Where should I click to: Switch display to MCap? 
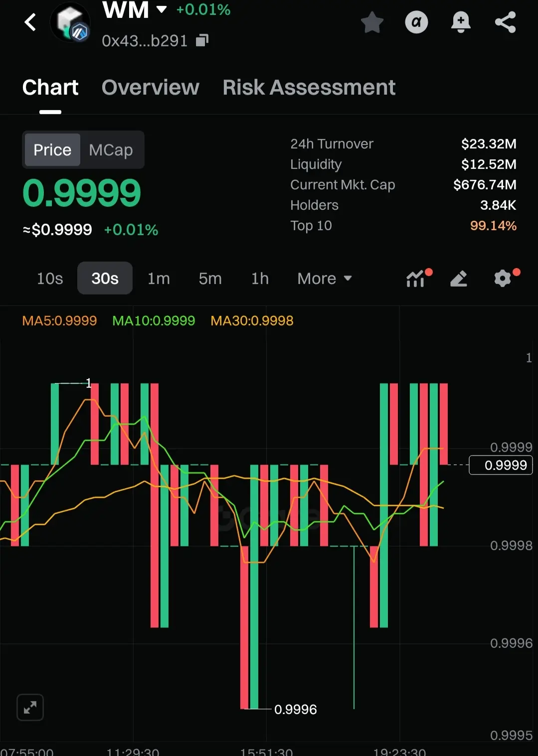tap(111, 150)
